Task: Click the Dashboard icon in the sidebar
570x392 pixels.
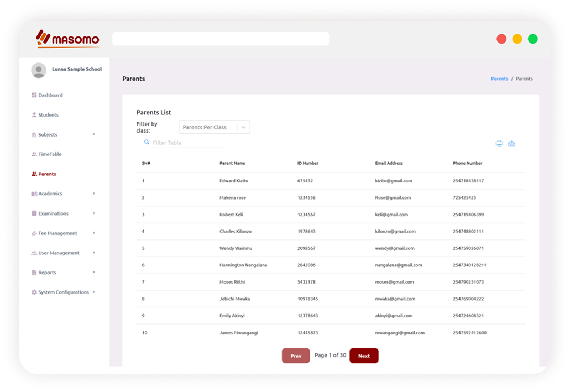Action: tap(34, 95)
